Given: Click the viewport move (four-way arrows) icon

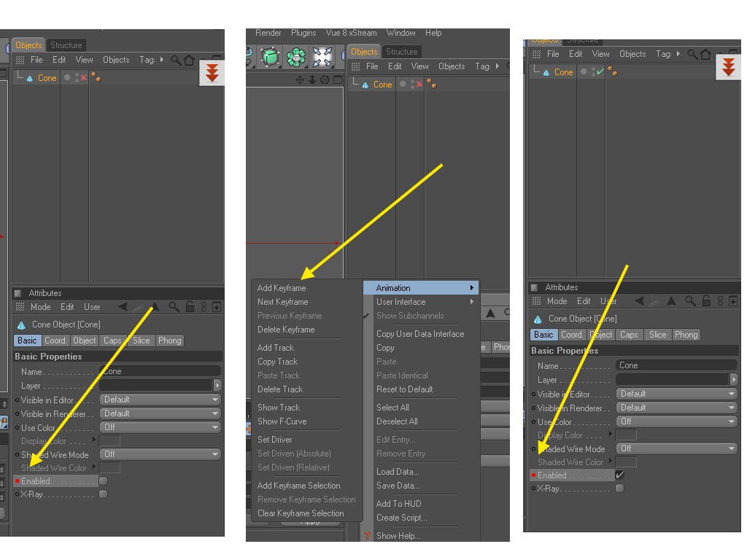Looking at the screenshot, I should pos(300,79).
